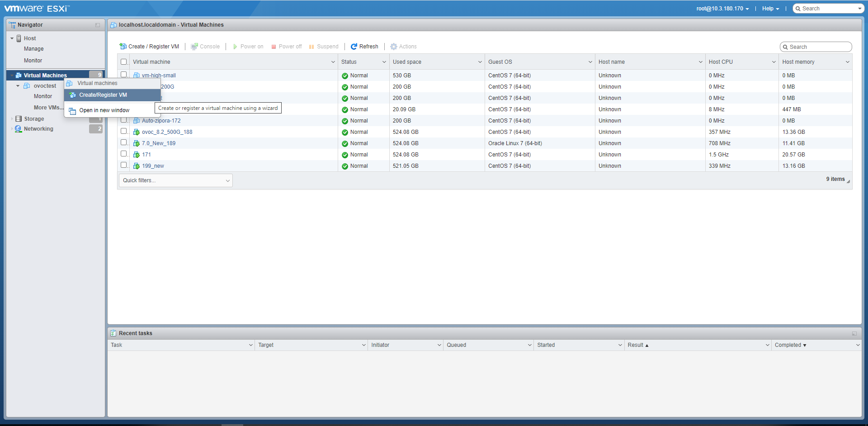The width and height of the screenshot is (868, 426).
Task: Click the Host server icon in Navigator
Action: point(19,38)
